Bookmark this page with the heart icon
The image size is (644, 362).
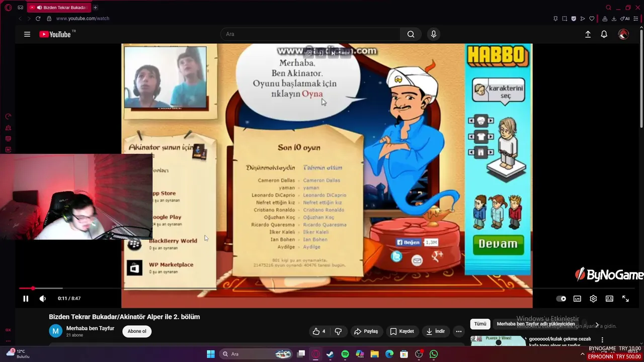click(592, 19)
